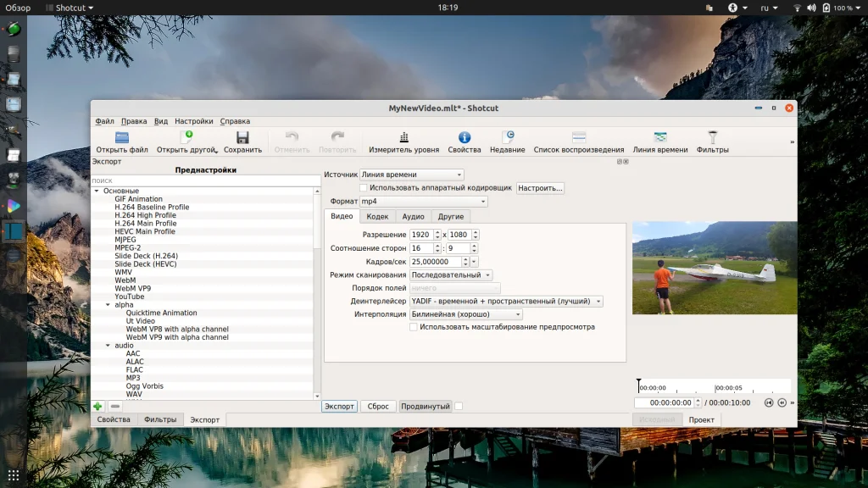The image size is (868, 488).
Task: Click the Open File toolbar icon
Action: tap(122, 138)
